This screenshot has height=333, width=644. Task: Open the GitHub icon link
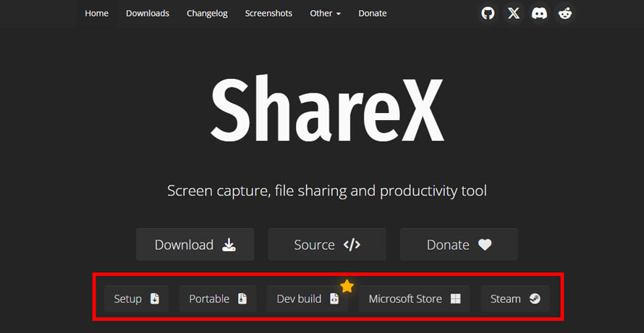(x=488, y=14)
